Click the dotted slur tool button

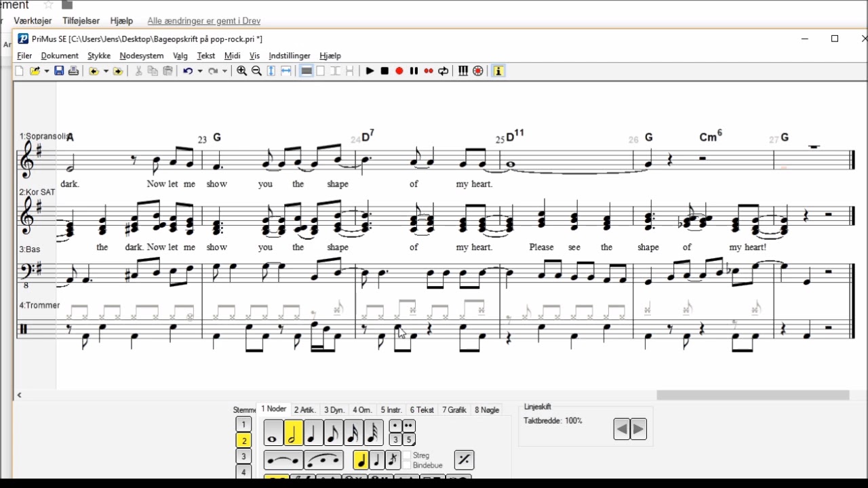coord(323,460)
